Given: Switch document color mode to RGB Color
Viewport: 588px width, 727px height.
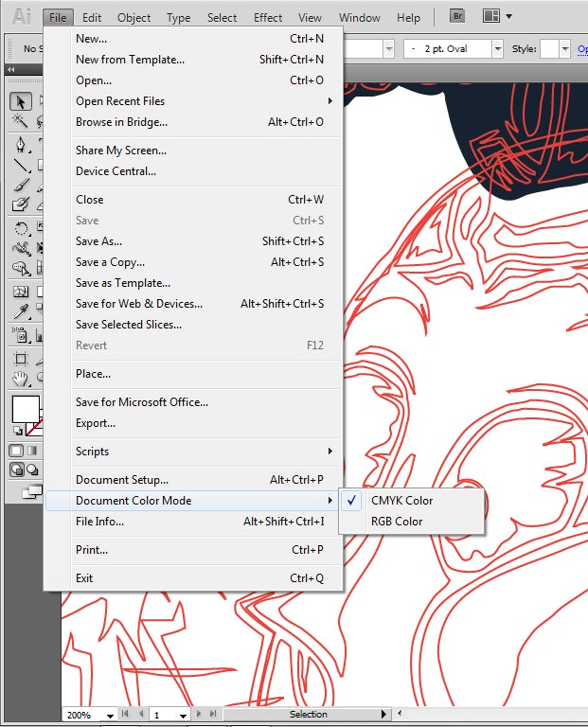Looking at the screenshot, I should pos(397,522).
